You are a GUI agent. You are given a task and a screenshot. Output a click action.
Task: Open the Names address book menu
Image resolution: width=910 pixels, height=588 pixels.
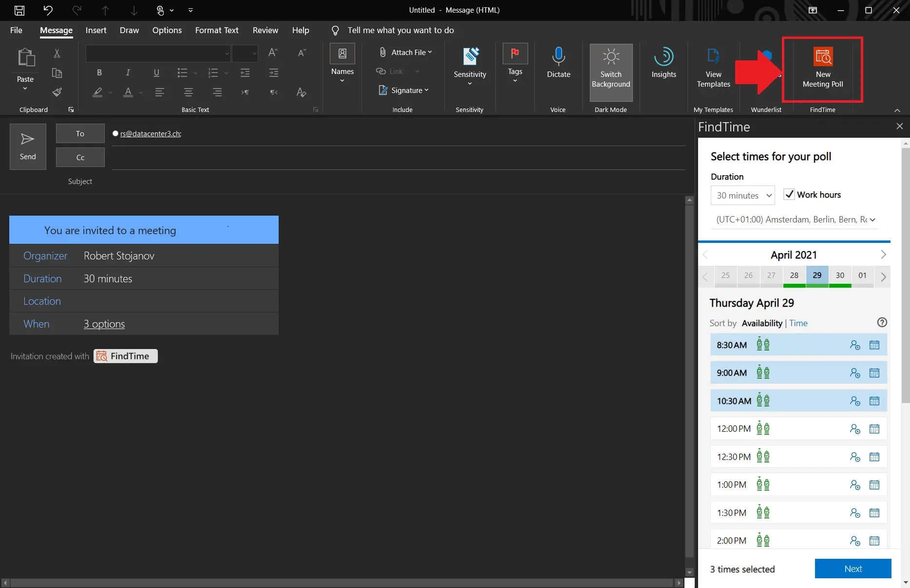[342, 63]
